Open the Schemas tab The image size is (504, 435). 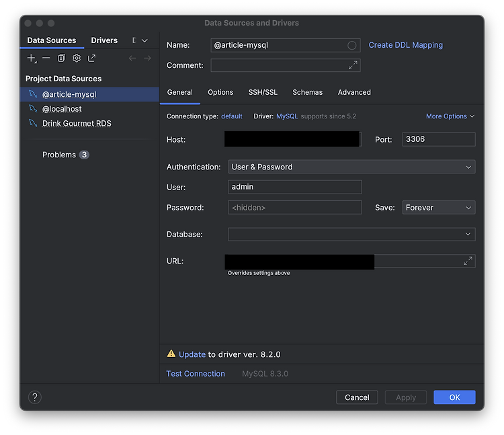(307, 92)
